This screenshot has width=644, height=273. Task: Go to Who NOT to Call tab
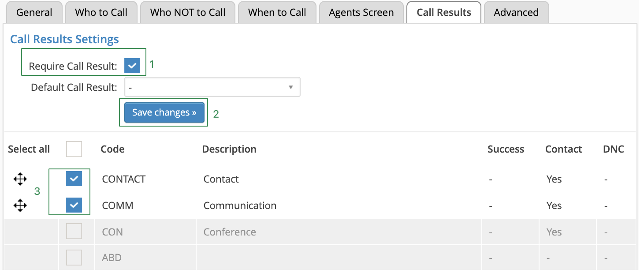tap(188, 12)
